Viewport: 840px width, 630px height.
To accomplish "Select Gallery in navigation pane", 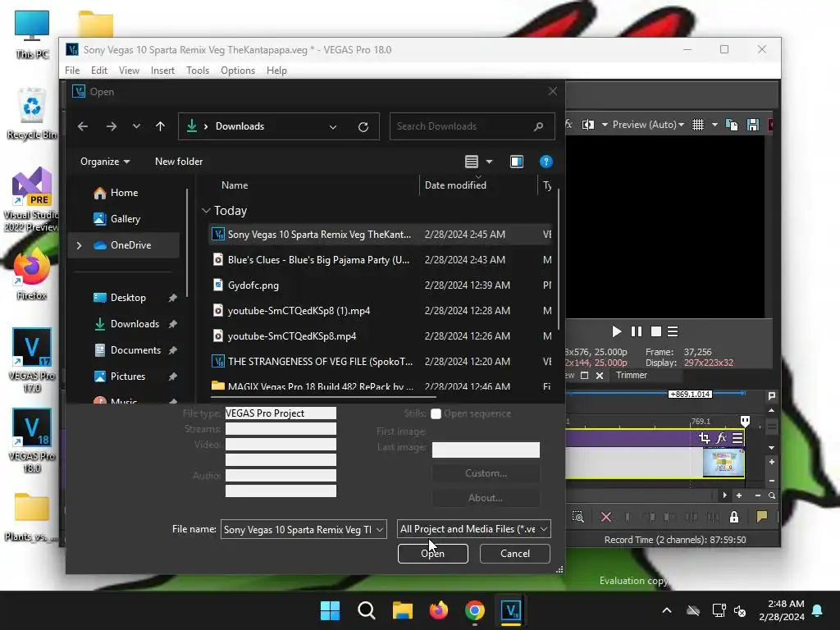I will [x=126, y=218].
